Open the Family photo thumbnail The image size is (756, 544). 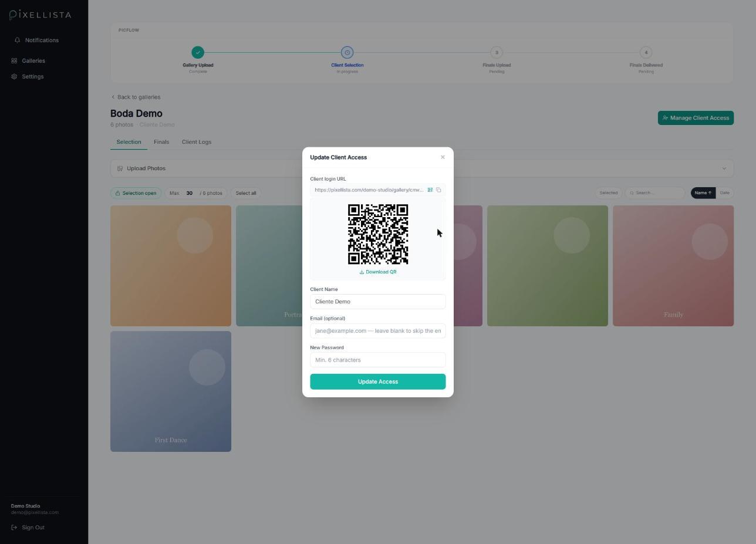[x=673, y=266]
